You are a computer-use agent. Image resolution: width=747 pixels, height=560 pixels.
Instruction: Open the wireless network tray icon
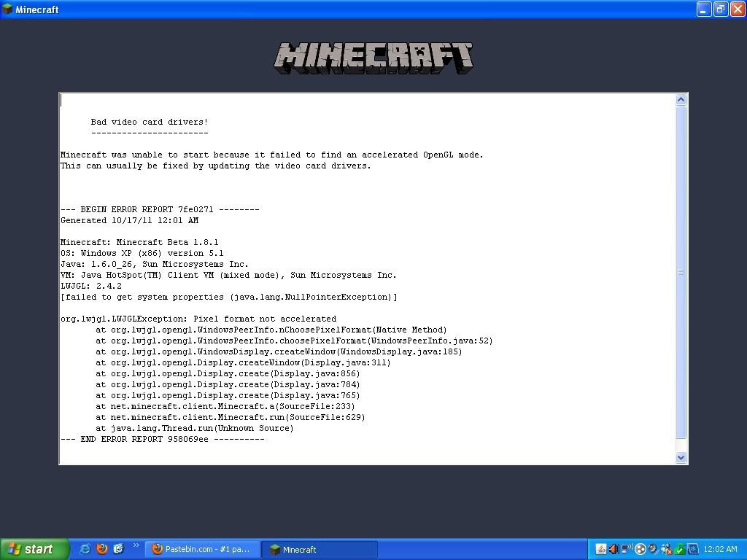[627, 548]
